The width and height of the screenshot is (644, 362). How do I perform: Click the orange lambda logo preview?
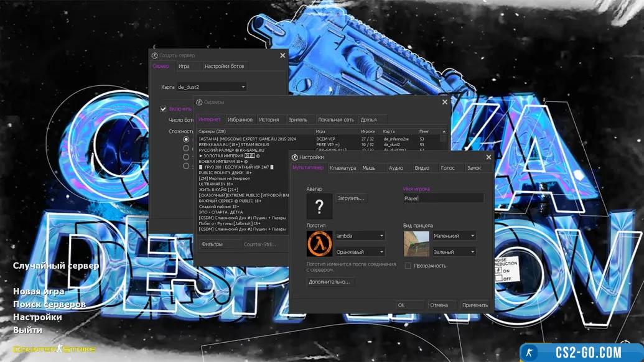[x=319, y=244]
